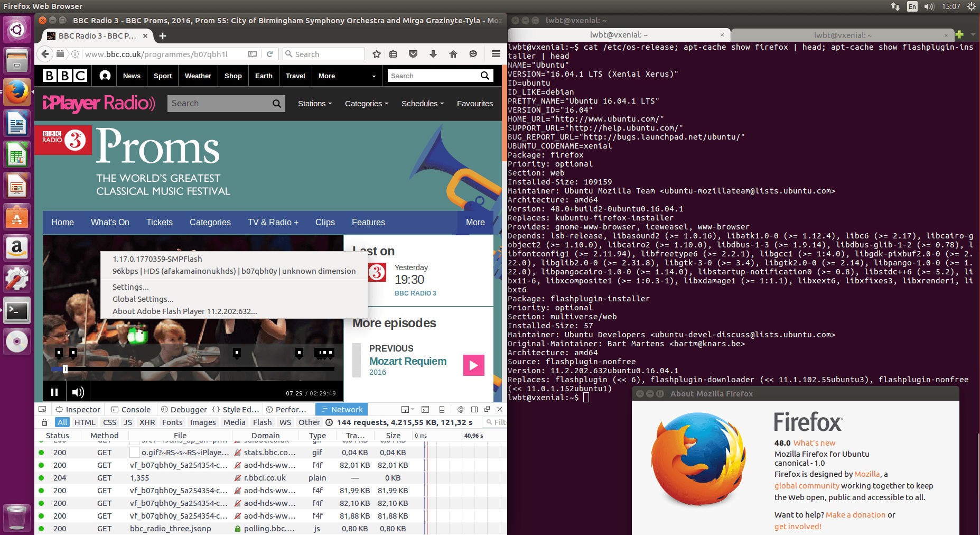Submit BBC top search magnifier
This screenshot has width=980, height=535.
[484, 76]
